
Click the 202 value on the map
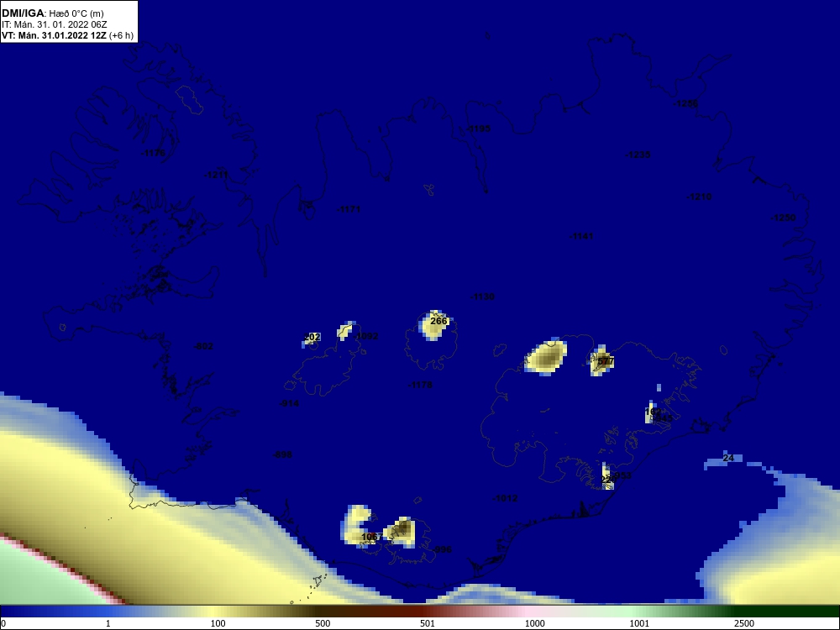click(312, 337)
